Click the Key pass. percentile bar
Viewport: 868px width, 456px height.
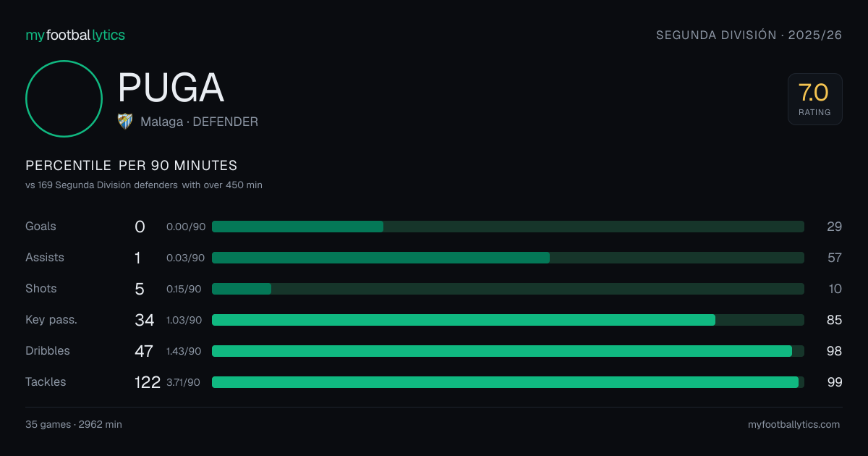click(x=508, y=320)
